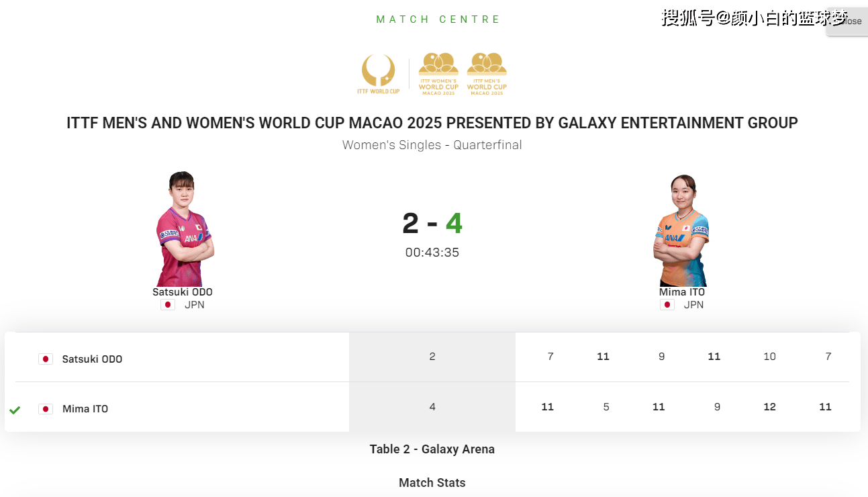Screen dimensions: 868x497
Task: Open Satsuki ODO player photo
Action: (183, 229)
